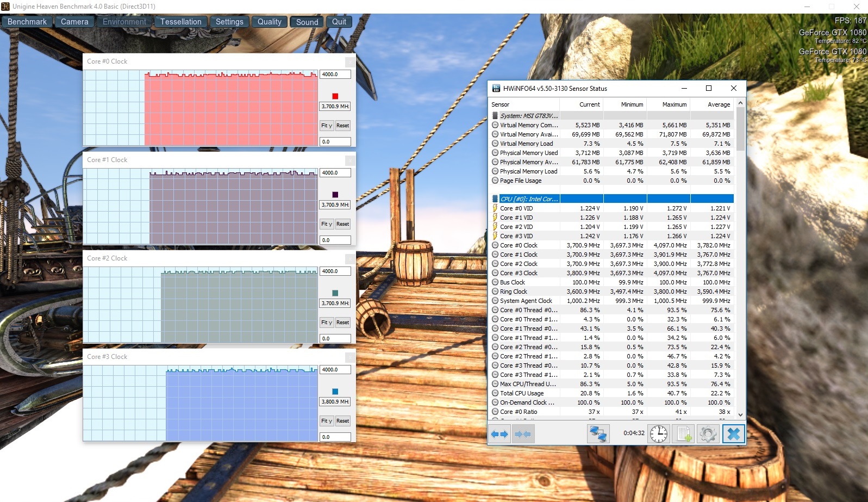Click the Bus Clock row sensor icon
The height and width of the screenshot is (502, 868).
click(495, 282)
